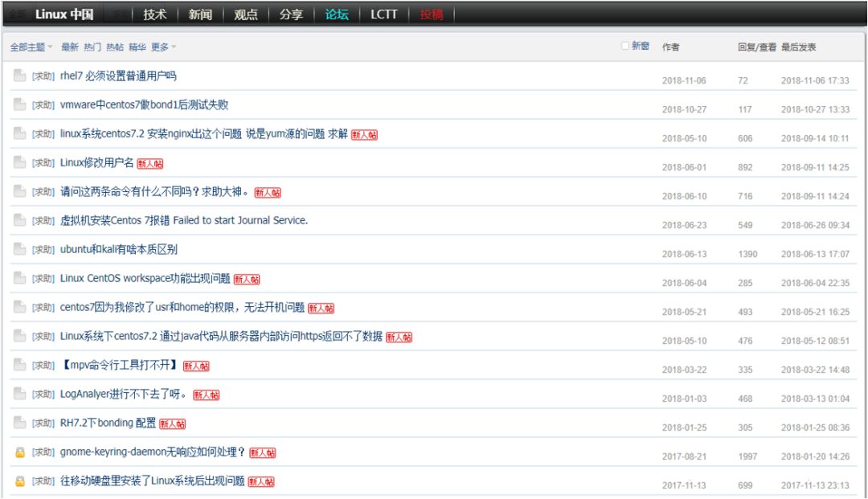868x499 pixels.
Task: Sort by 回复/查看 column header
Action: click(757, 47)
